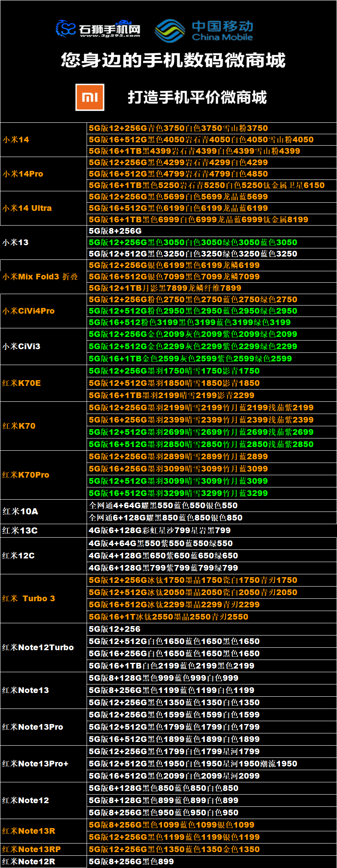Select row 4G版6+128G黑799紫799蓝799绿799
The image size is (337, 868).
pos(212,568)
